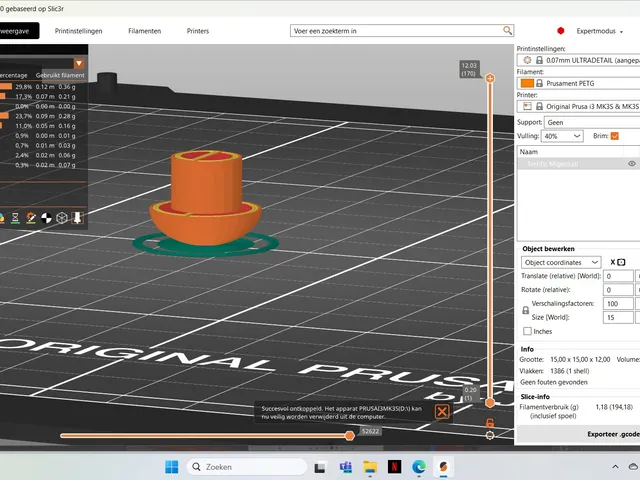Click the orange model in the preview
Viewport: 640px width, 480px height.
tap(206, 200)
